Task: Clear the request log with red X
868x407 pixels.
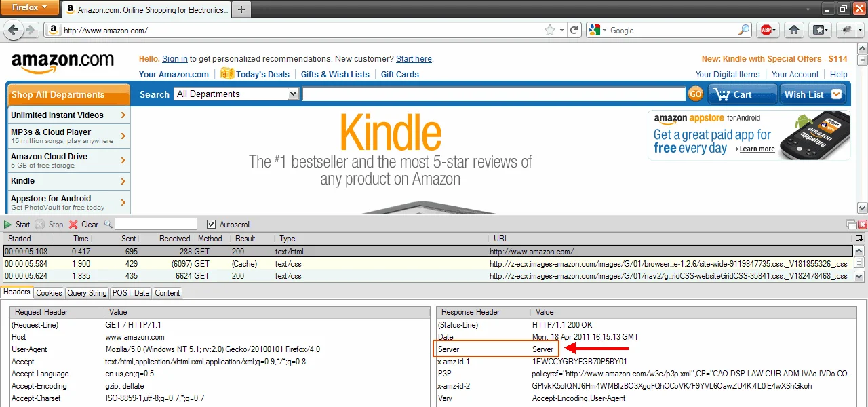Action: (83, 225)
